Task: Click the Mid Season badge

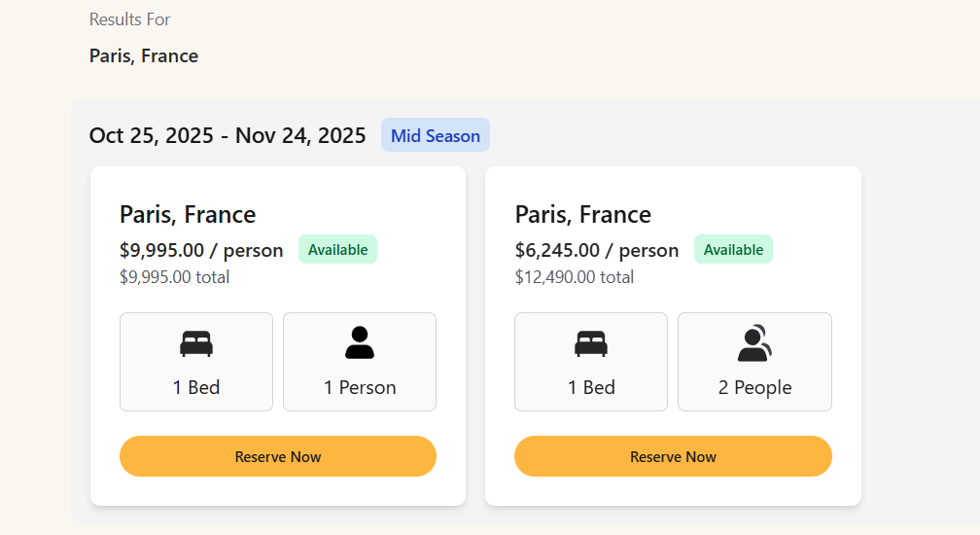Action: pyautogui.click(x=436, y=135)
